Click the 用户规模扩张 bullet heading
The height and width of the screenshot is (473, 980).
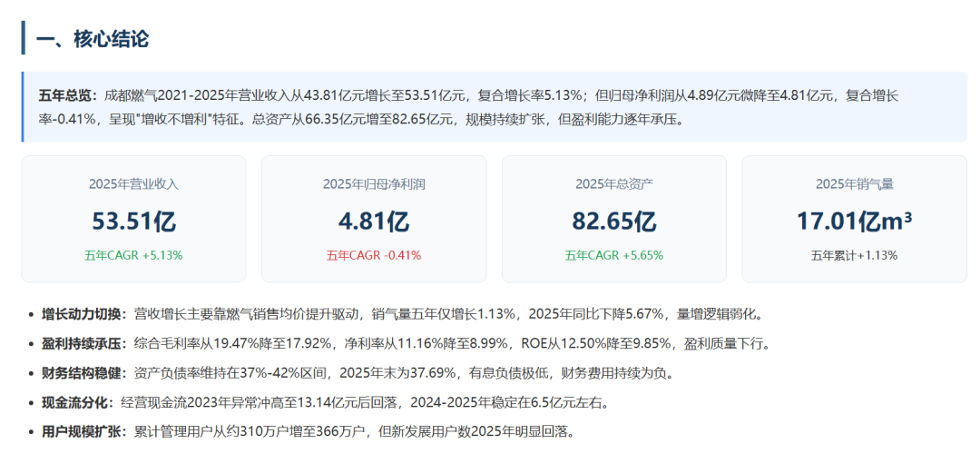pyautogui.click(x=82, y=432)
